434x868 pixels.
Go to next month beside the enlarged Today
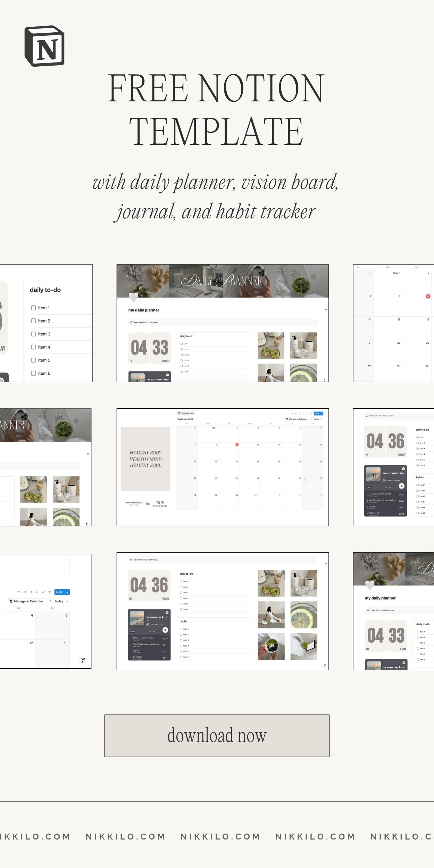[67, 601]
